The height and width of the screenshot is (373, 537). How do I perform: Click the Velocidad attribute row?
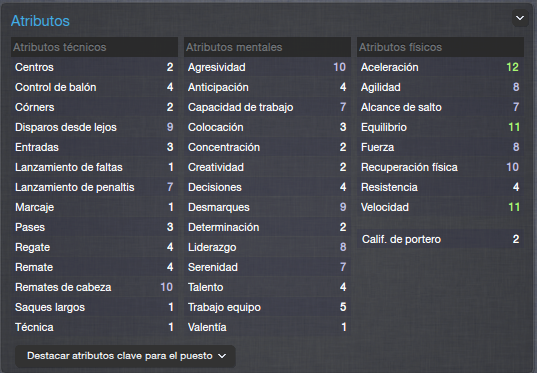(x=440, y=207)
